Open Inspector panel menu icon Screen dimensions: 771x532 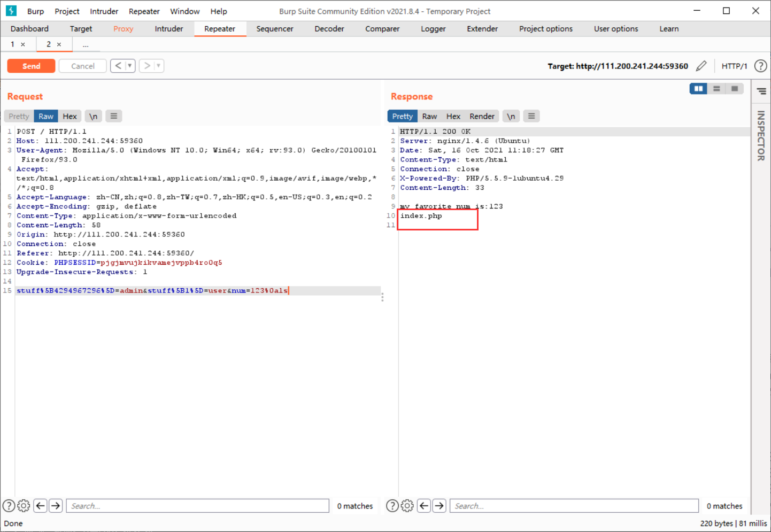pos(761,91)
